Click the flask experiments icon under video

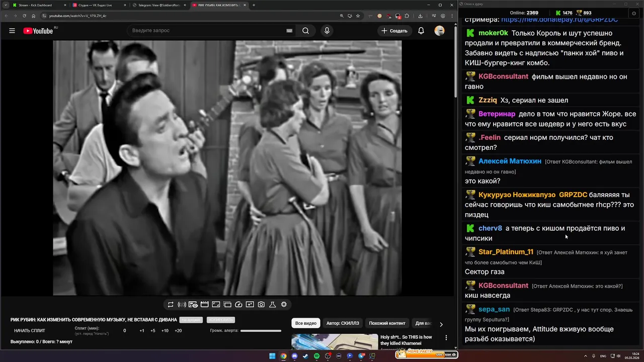coord(273,304)
